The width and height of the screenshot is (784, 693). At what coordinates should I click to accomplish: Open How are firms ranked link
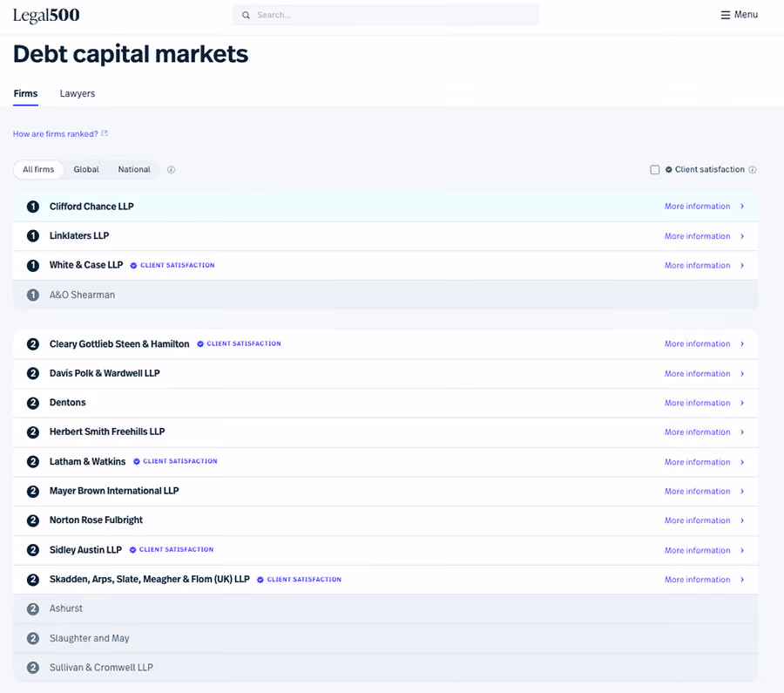pyautogui.click(x=56, y=134)
